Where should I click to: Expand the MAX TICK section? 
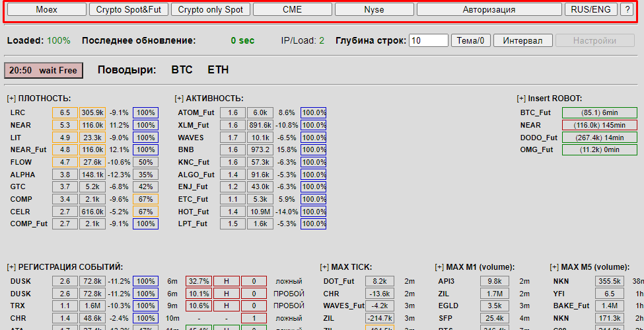coord(324,267)
